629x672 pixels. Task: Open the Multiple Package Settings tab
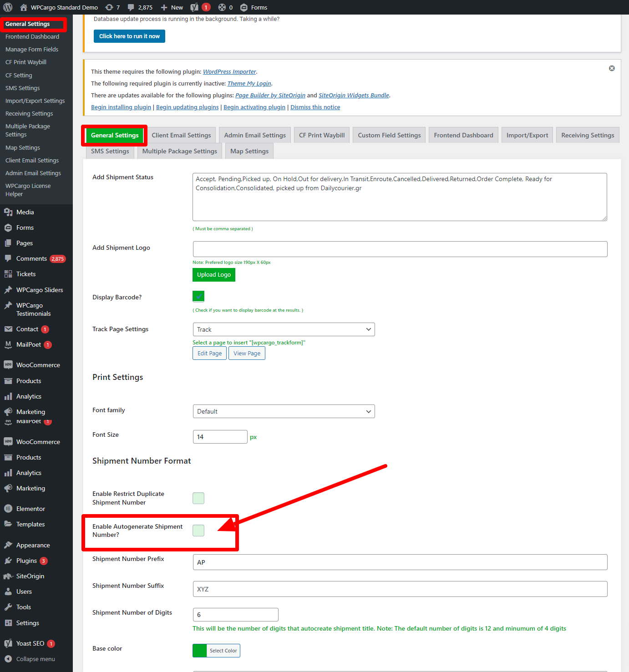(x=180, y=151)
